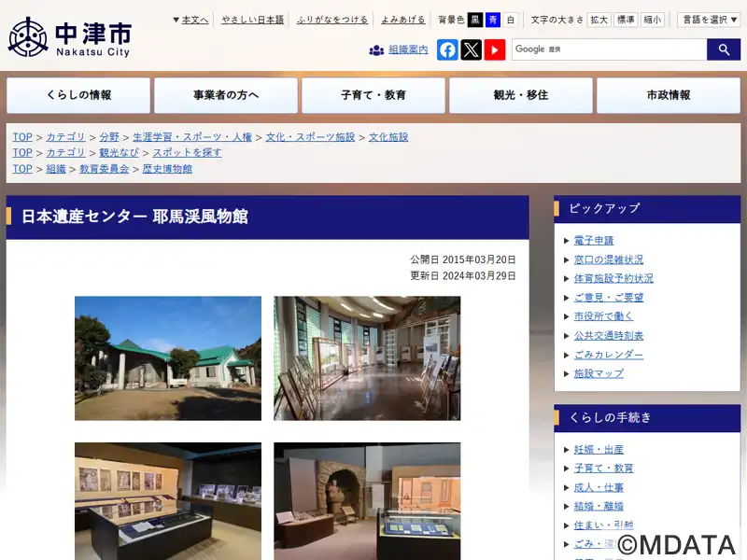Go to 文化施設 breadcrumb link
The width and height of the screenshot is (747, 560).
coord(388,137)
